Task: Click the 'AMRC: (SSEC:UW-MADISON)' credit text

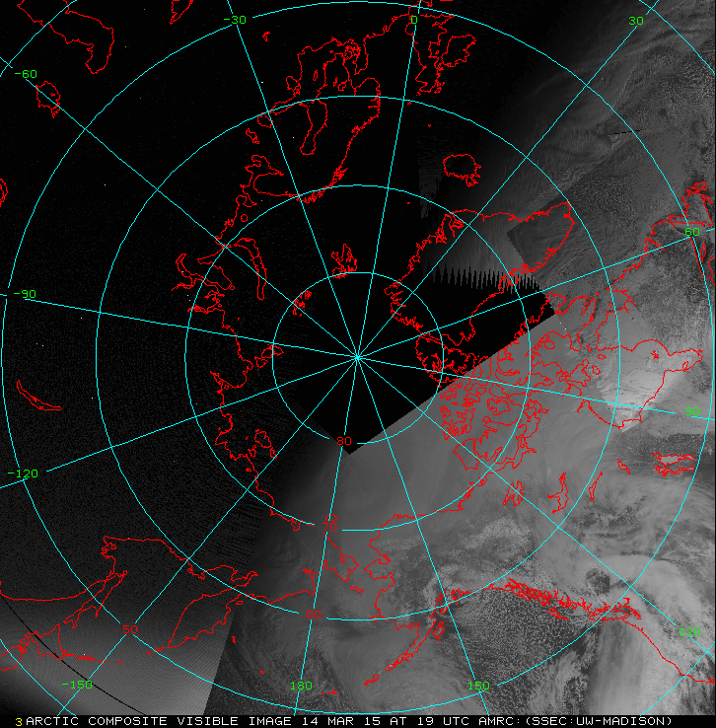Action: click(575, 721)
